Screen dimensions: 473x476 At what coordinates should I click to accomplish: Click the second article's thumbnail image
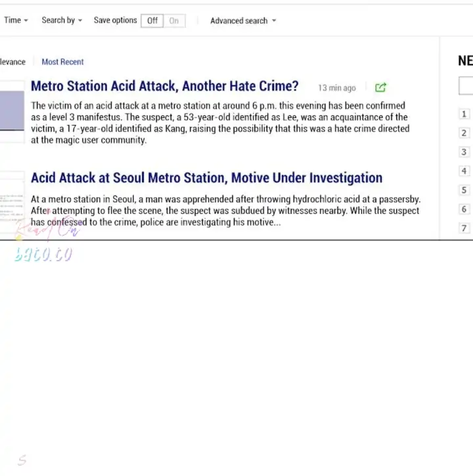12,204
